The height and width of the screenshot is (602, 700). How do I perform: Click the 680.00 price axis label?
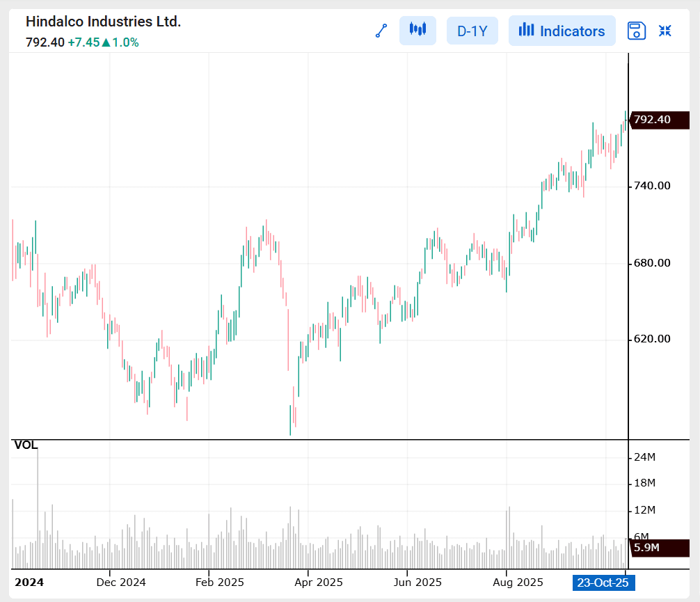tap(652, 263)
